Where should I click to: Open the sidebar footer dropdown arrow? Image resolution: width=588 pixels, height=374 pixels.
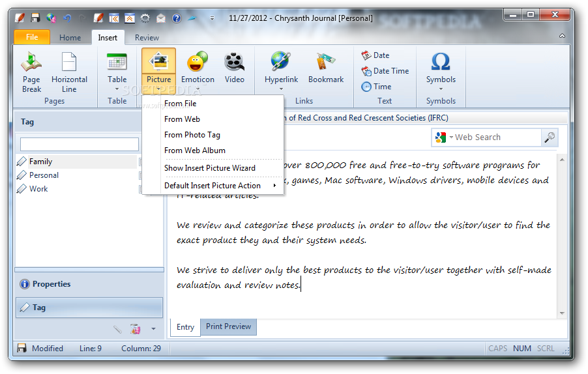pyautogui.click(x=153, y=329)
